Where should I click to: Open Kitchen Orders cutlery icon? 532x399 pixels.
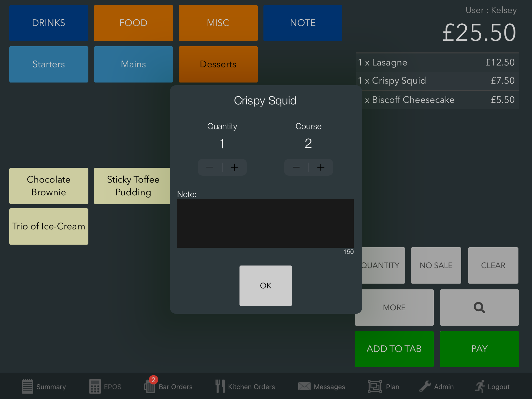220,386
